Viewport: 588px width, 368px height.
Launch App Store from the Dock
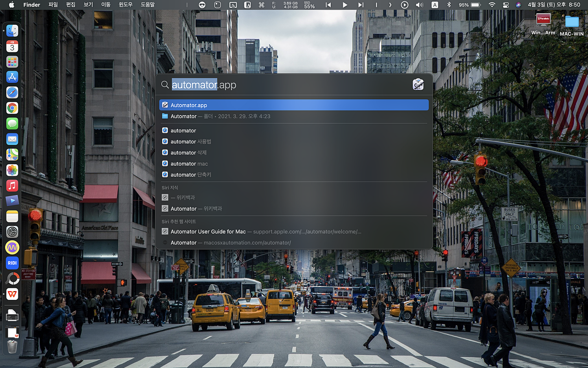click(12, 77)
